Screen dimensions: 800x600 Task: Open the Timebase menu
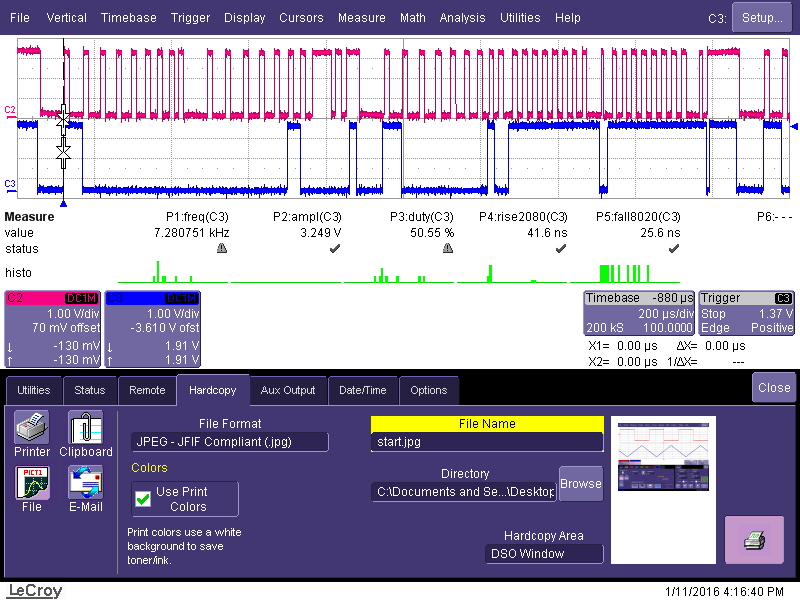click(x=129, y=18)
